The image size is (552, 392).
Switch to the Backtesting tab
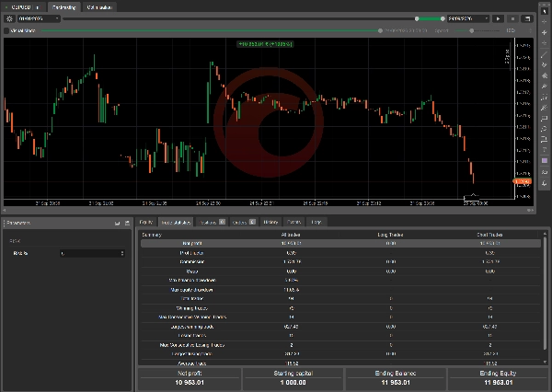(63, 7)
